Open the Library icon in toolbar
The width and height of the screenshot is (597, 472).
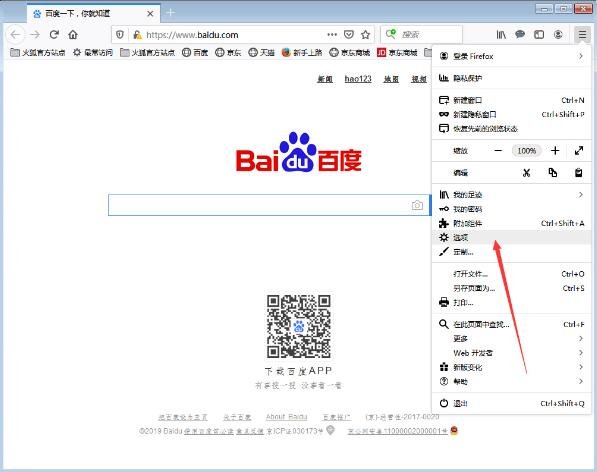pyautogui.click(x=501, y=35)
